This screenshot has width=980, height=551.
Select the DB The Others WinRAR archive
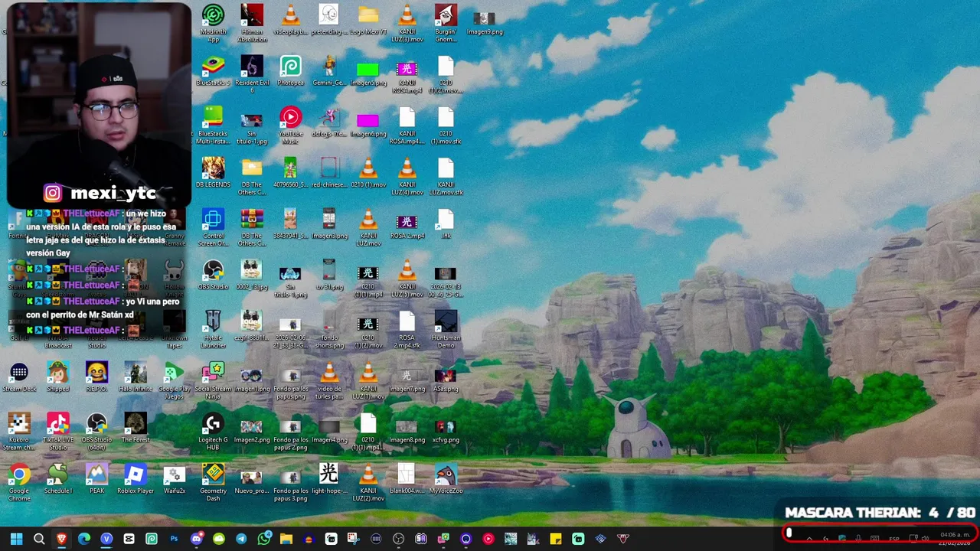click(252, 227)
